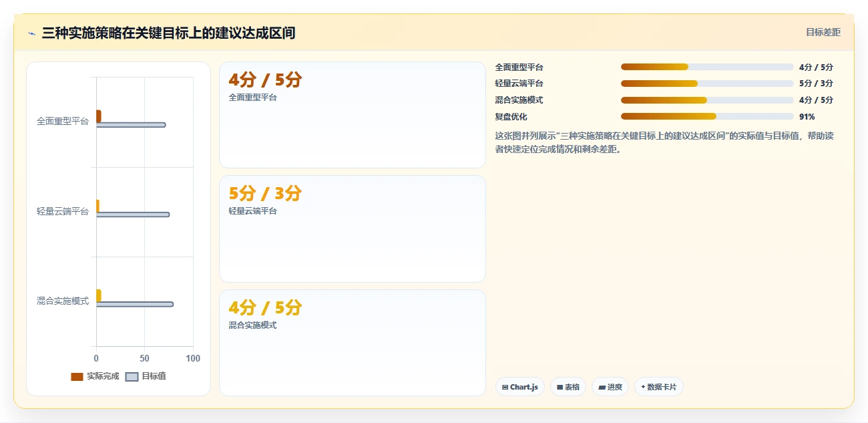Click the 轻量云端平台 target value bar in chart

133,215
